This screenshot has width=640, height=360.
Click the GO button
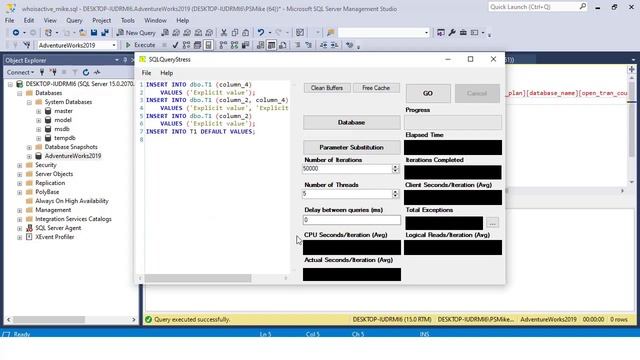(428, 93)
